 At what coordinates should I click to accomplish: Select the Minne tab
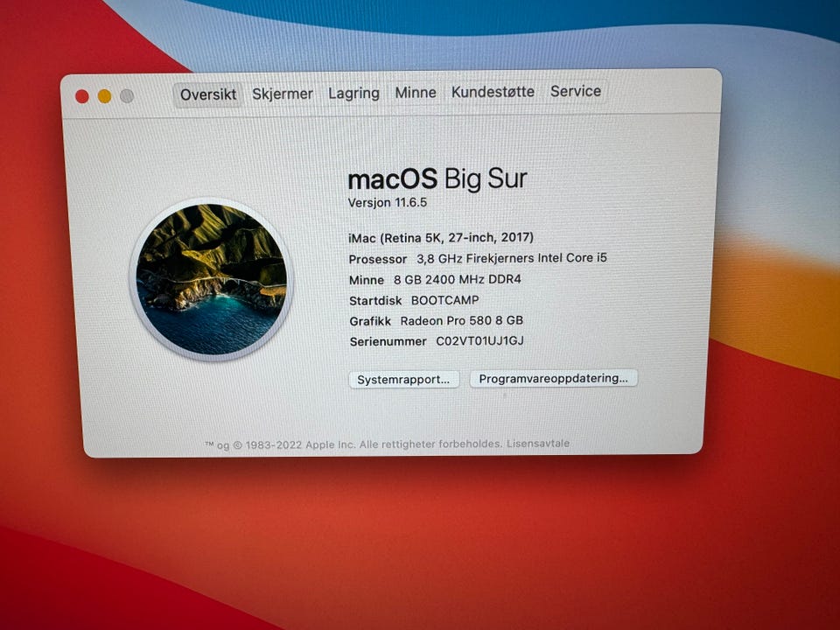click(x=415, y=93)
